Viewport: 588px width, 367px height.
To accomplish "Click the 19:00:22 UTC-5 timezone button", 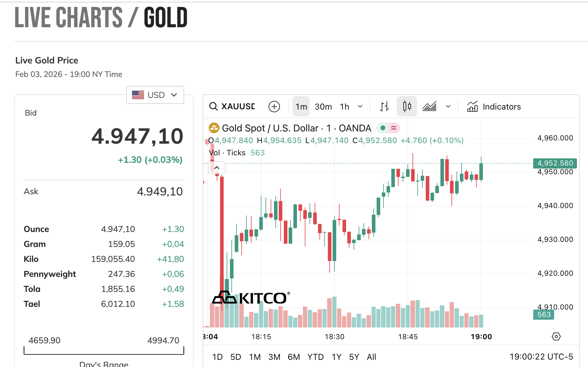I will 541,357.
